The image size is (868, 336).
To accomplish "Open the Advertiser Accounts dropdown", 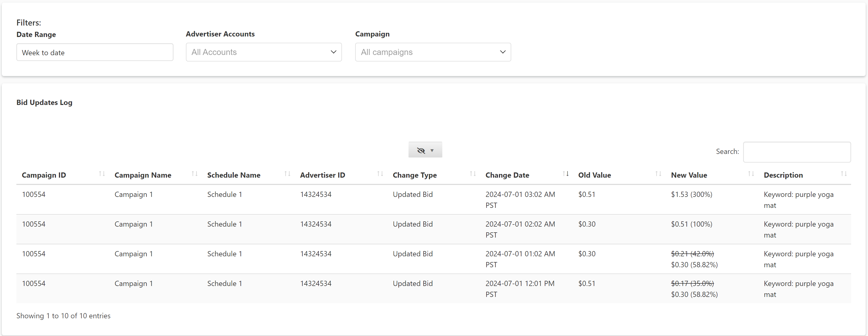I will coord(263,52).
